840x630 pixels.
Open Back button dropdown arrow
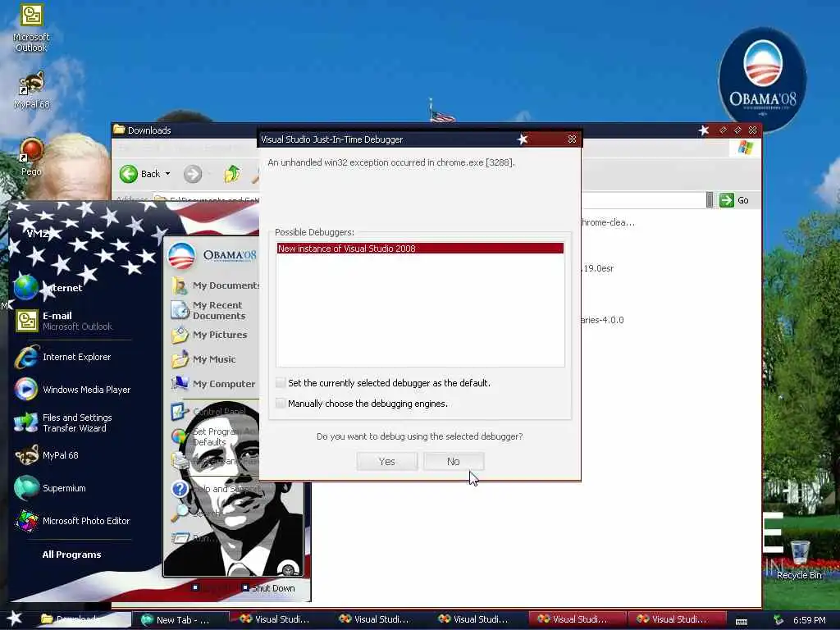(167, 174)
